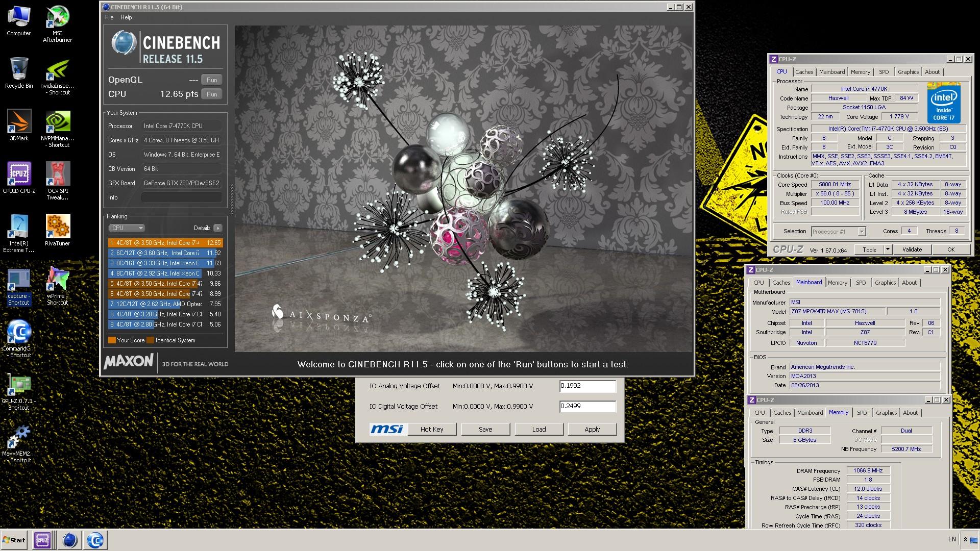Click the Hot Key button
Viewport: 980px width, 551px height.
tap(432, 430)
